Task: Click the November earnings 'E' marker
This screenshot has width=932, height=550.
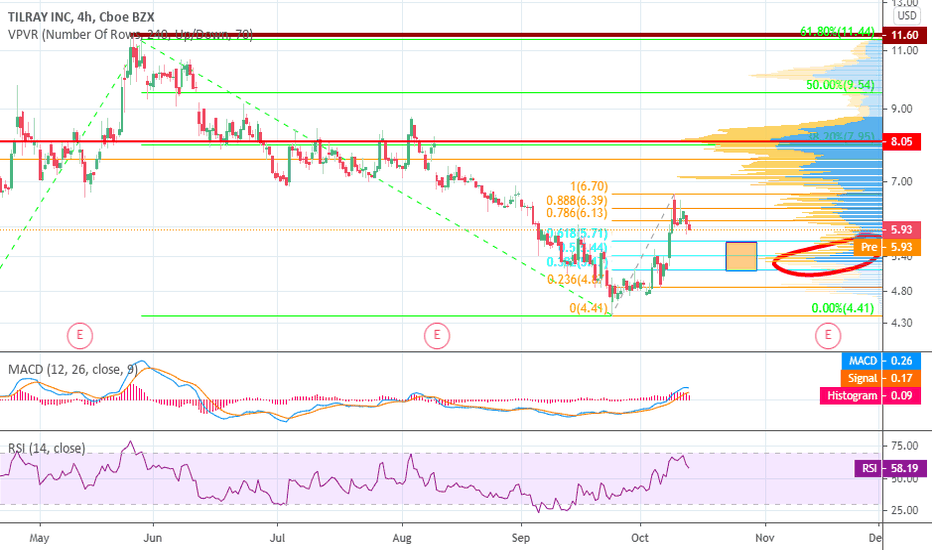Action: click(827, 336)
